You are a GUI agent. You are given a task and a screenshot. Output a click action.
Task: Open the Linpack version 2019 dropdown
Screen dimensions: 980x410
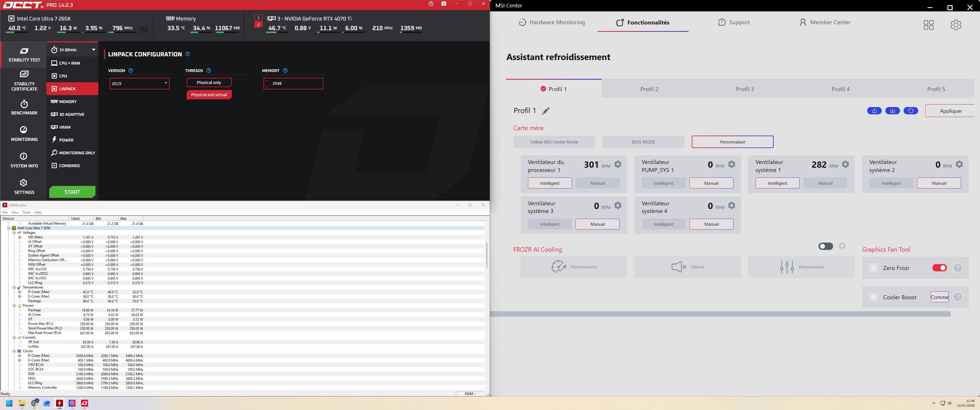click(139, 83)
